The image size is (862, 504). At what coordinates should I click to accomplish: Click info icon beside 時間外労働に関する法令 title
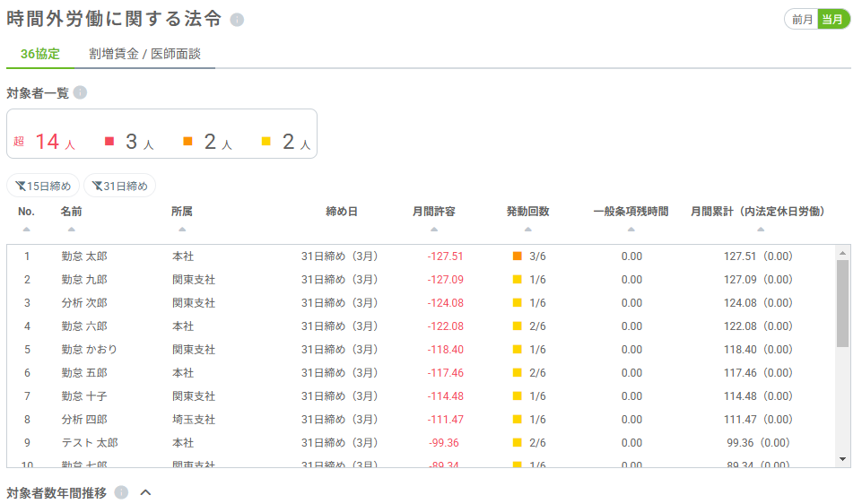[237, 20]
